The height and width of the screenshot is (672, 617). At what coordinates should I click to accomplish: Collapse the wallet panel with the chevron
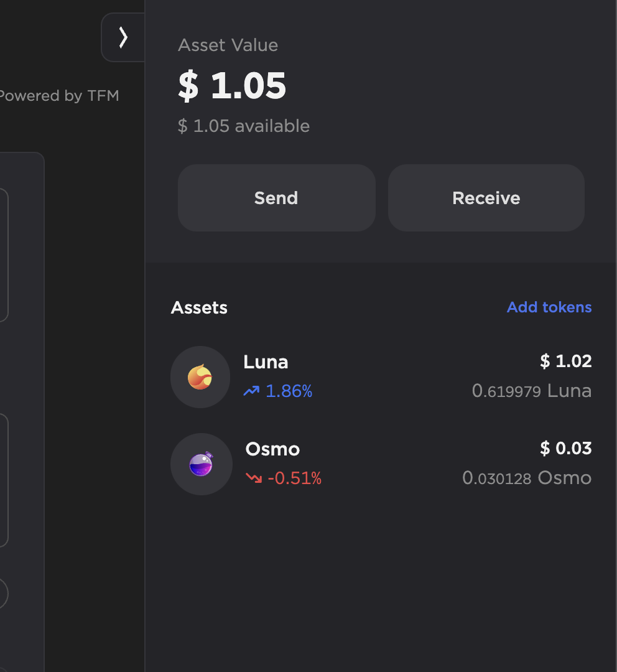tap(123, 37)
